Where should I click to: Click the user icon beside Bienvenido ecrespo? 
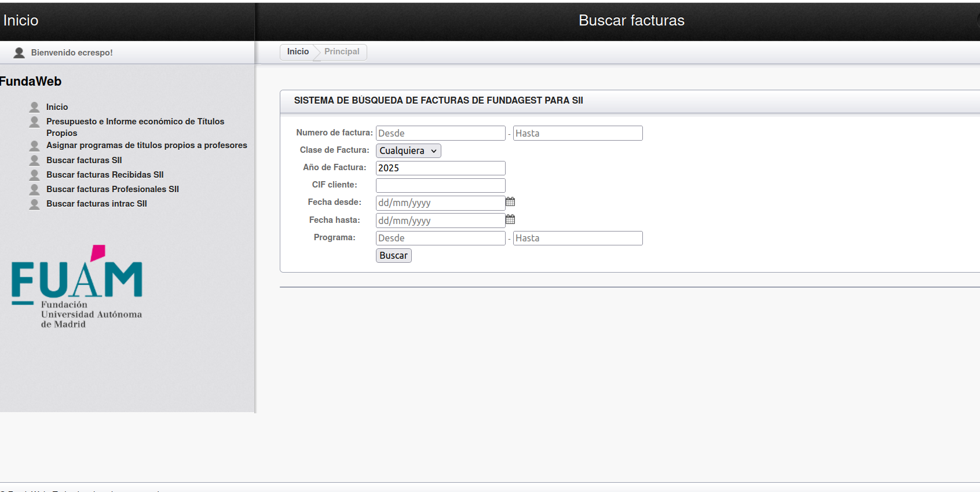pyautogui.click(x=19, y=53)
